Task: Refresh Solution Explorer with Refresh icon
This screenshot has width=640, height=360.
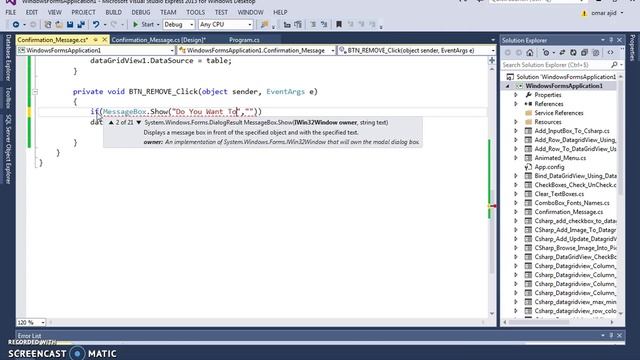Action: (x=573, y=53)
